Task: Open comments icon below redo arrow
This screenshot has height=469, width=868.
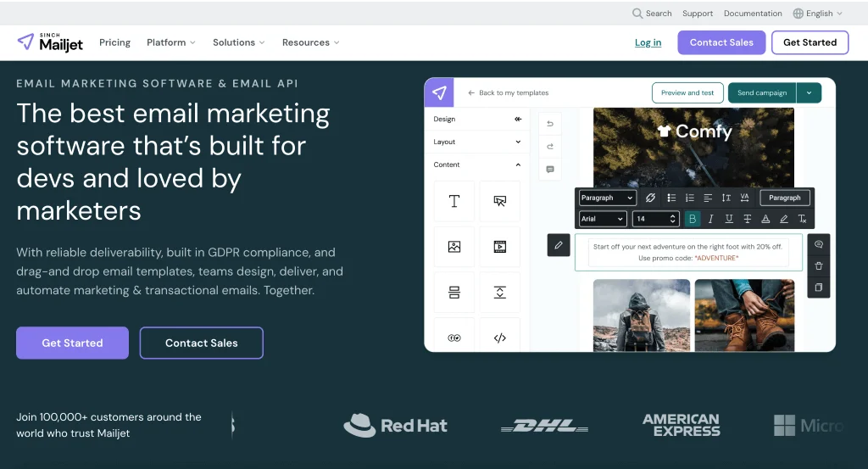Action: pyautogui.click(x=549, y=170)
